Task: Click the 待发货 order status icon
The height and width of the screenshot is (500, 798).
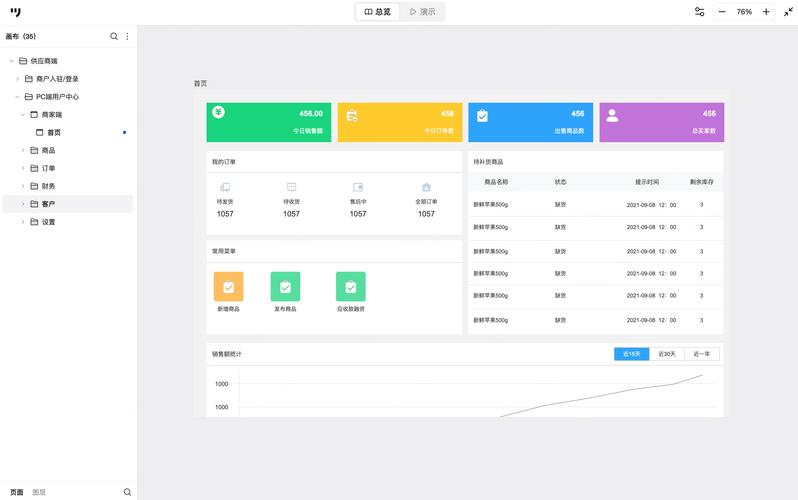Action: [x=225, y=187]
